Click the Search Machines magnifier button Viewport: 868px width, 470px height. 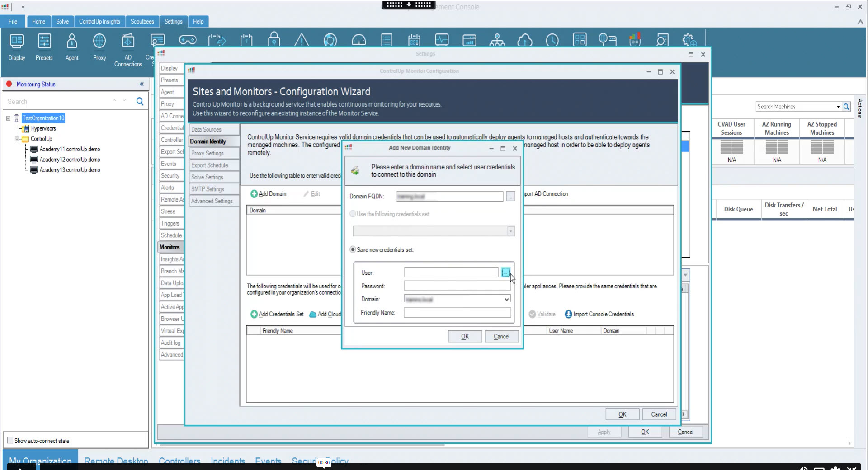(x=846, y=107)
